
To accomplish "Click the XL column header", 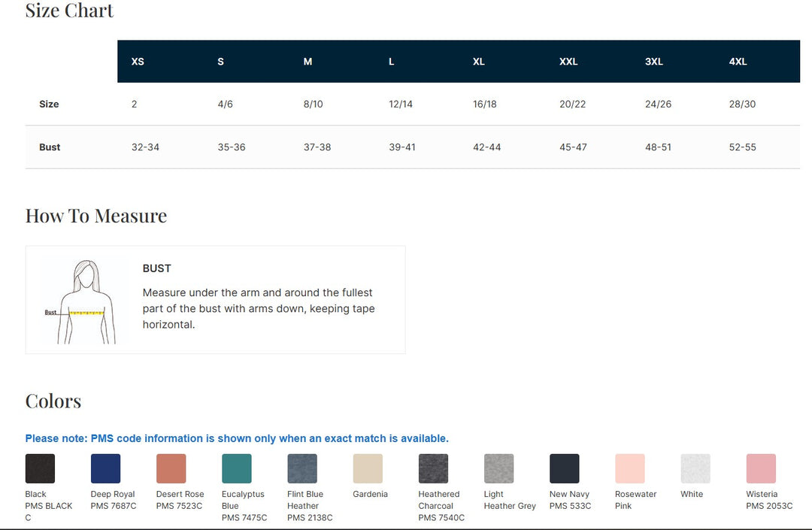I will tap(479, 62).
